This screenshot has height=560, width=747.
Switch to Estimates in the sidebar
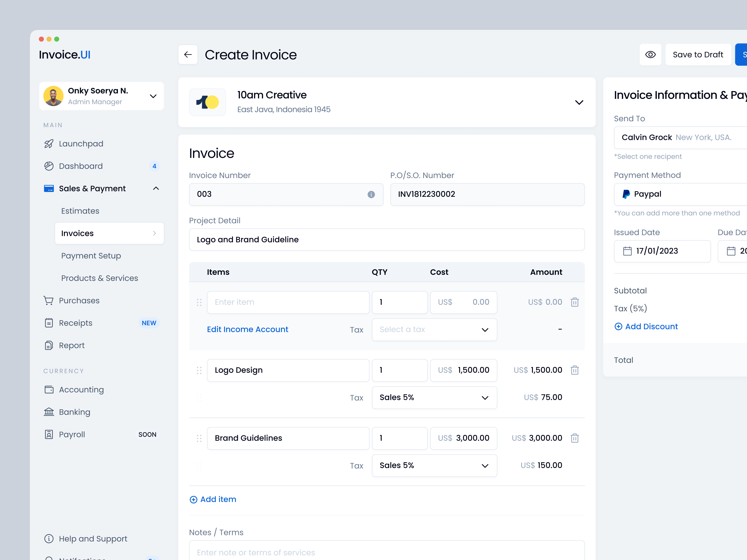(80, 211)
